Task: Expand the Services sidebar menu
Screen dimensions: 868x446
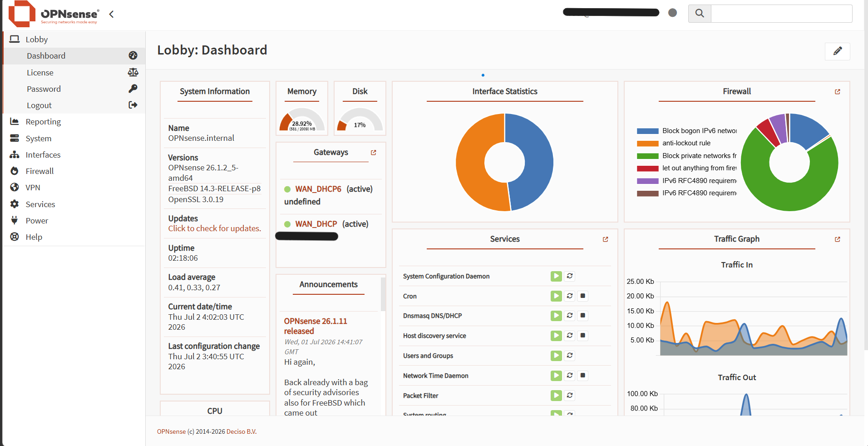Action: [x=74, y=204]
